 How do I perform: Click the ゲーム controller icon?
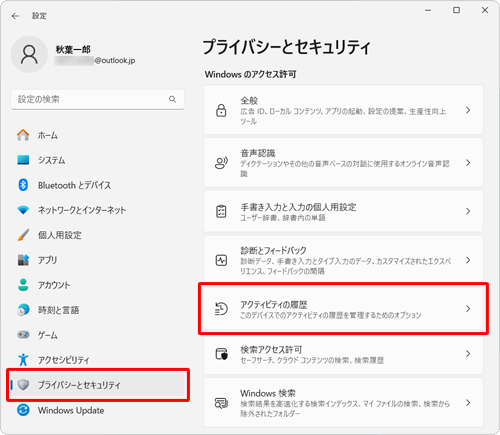(23, 334)
